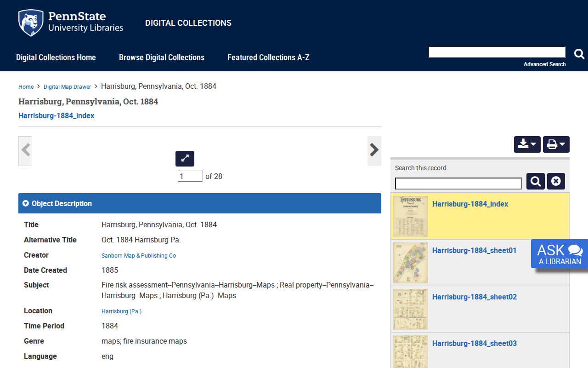Screen dimensions: 588x368
Task: Click the search this record magnifier button
Action: click(x=536, y=181)
